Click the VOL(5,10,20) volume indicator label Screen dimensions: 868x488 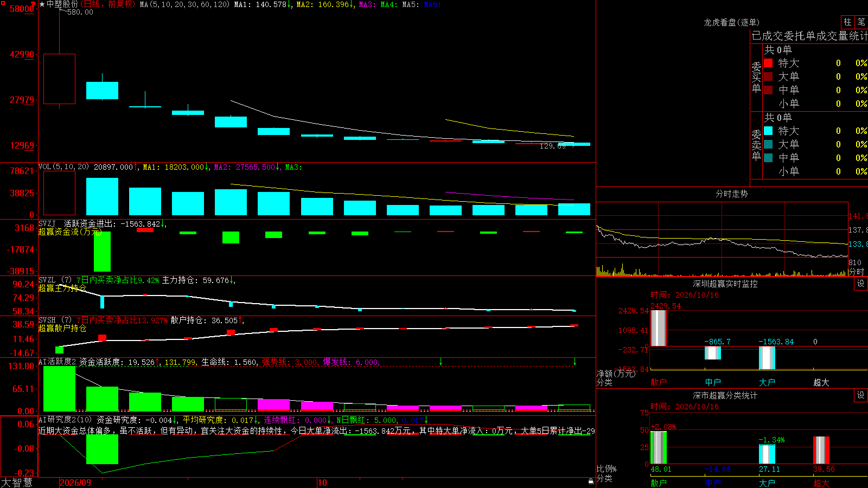coord(63,167)
